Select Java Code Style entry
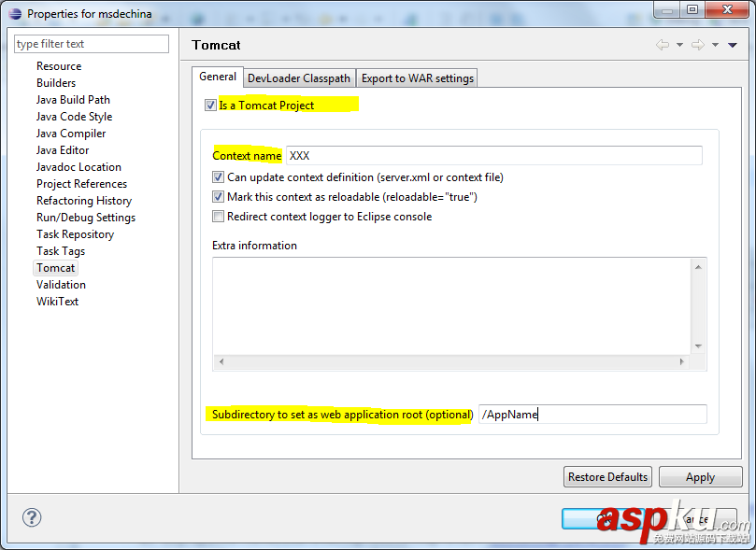This screenshot has width=756, height=550. click(x=74, y=117)
